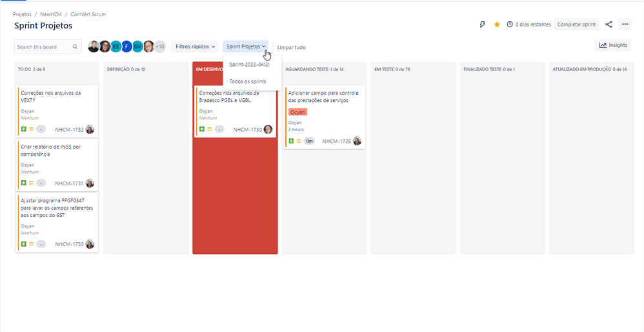Viewport: 644px width, 332px height.
Task: Click the medium priority icon on NHCM-1730
Action: 210,129
